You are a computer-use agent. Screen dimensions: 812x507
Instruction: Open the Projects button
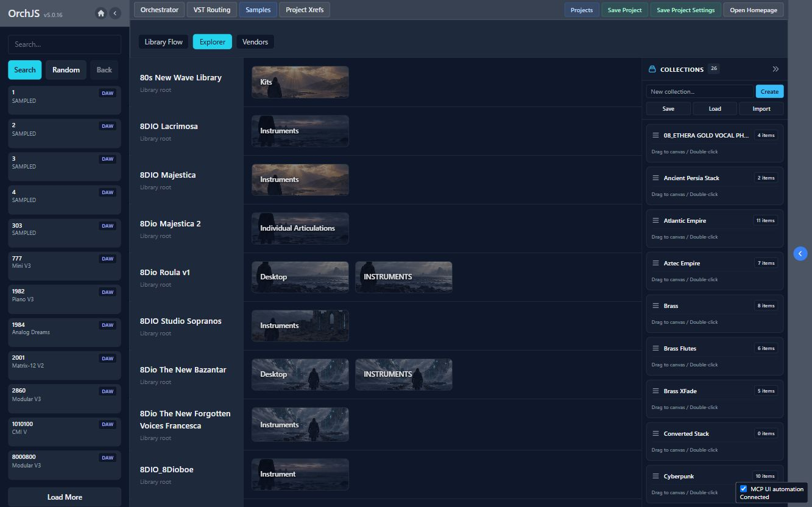[x=582, y=10]
